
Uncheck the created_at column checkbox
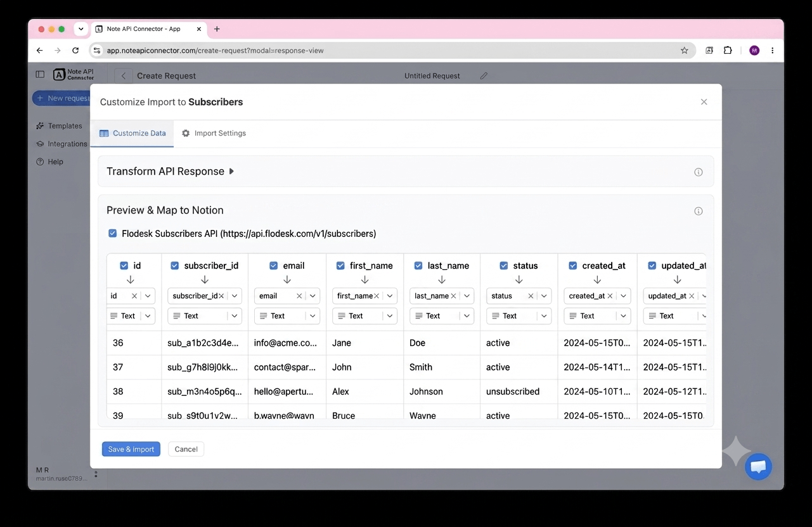coord(573,266)
